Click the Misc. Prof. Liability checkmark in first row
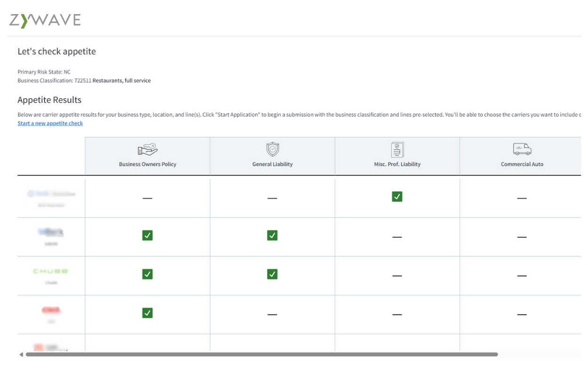Screen dimensions: 588x381 click(x=397, y=197)
